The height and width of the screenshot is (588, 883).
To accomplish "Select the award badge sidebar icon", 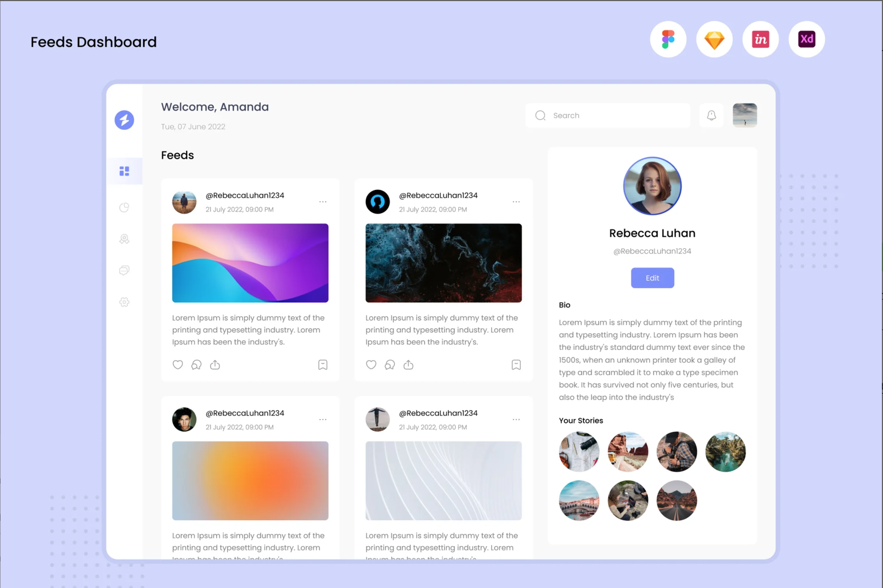I will point(124,239).
